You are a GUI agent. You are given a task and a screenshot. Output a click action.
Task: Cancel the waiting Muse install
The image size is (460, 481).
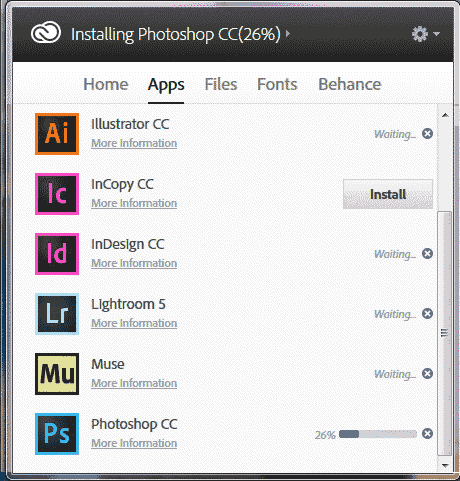pos(427,374)
